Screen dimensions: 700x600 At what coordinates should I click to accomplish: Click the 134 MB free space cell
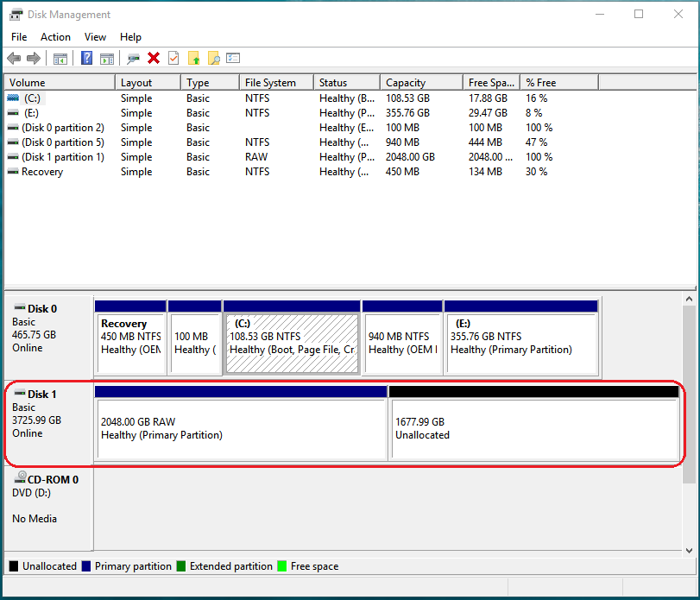(x=485, y=172)
